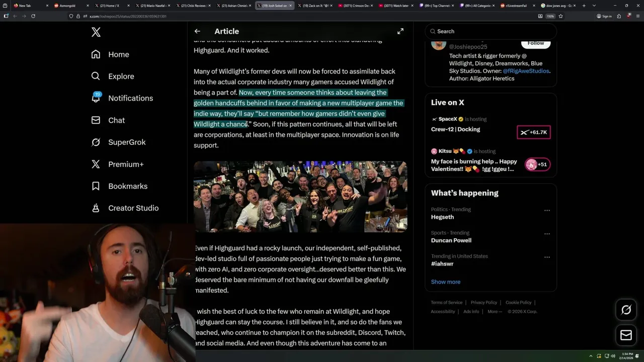Screen dimensions: 644x362
Task: Click the taskbar clock showing 1:34 PM
Action: click(627, 356)
